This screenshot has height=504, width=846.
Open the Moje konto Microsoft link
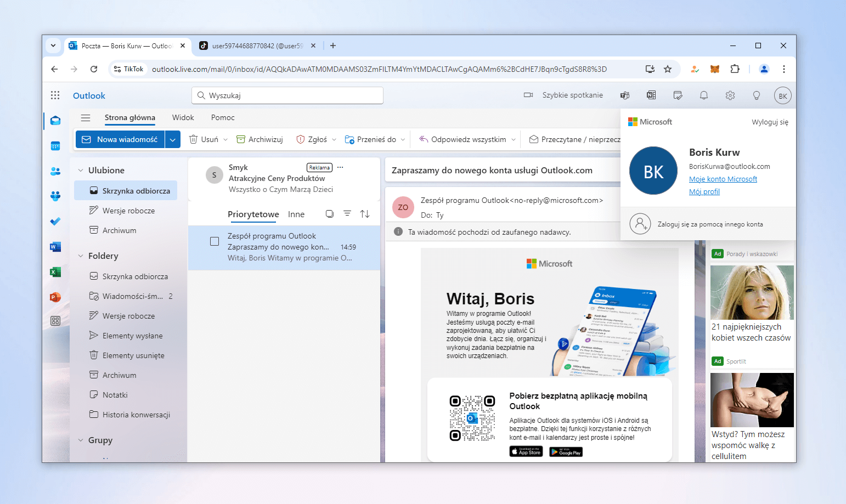pos(723,179)
